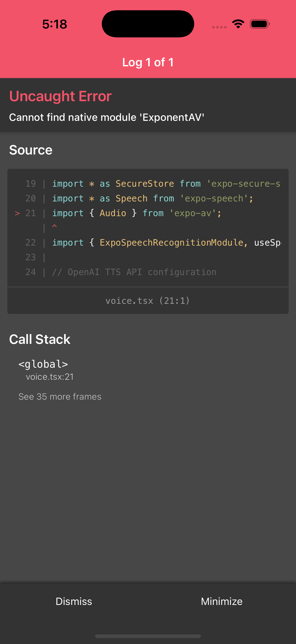Tap the 5:18 clock in status bar

(x=54, y=24)
